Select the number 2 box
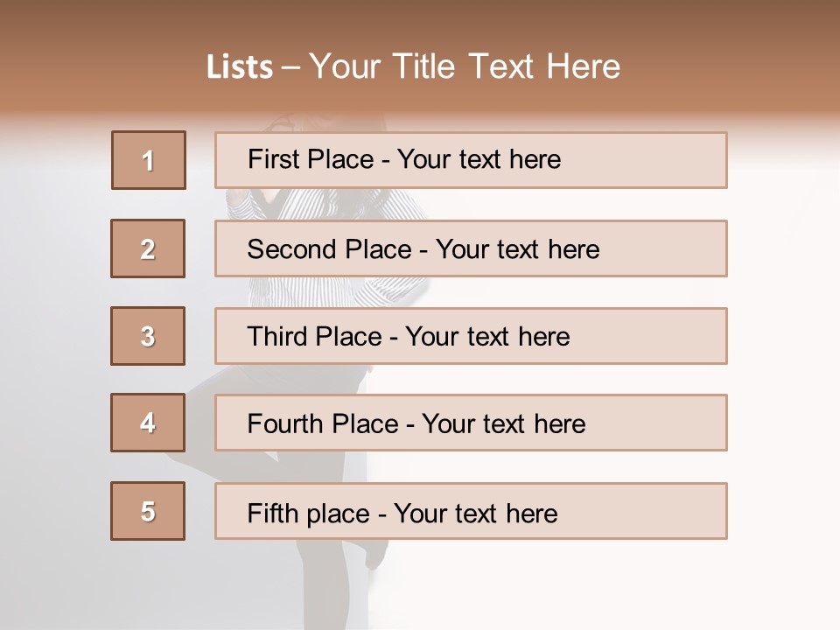 148,248
